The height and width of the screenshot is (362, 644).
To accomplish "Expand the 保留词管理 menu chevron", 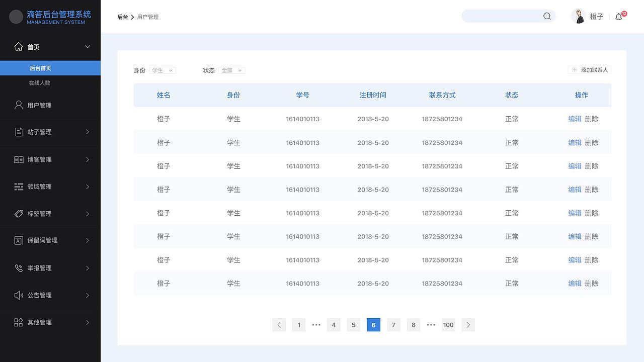I will click(x=89, y=240).
